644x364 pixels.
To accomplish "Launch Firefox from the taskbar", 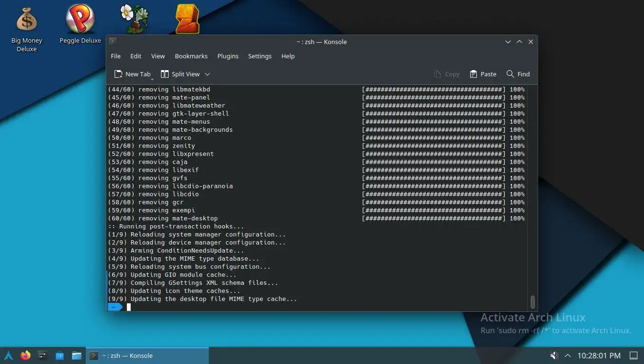I will tap(26, 355).
